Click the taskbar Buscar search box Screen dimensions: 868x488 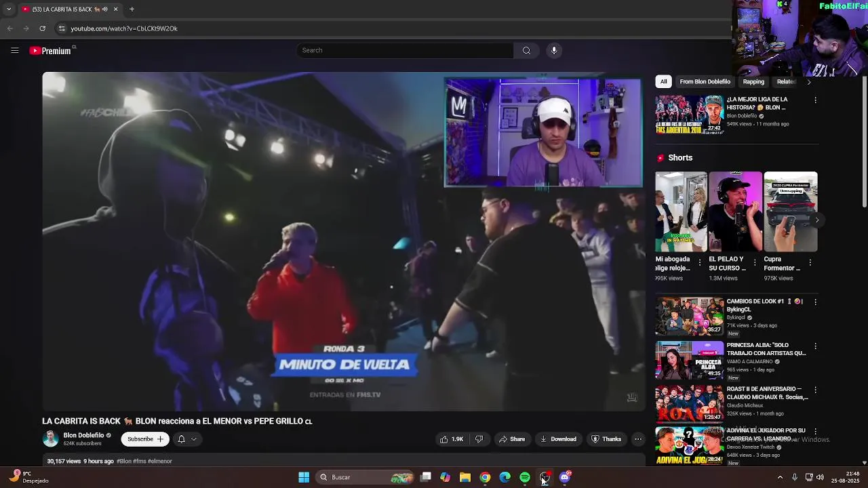366,477
